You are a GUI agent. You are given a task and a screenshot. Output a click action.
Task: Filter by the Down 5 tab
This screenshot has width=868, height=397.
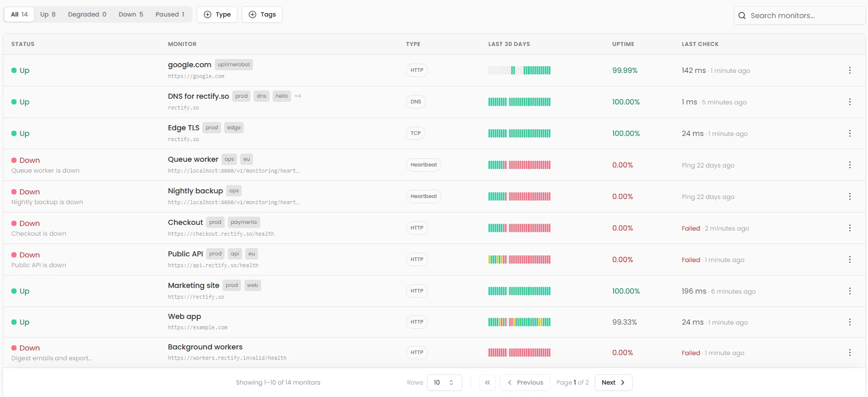(x=131, y=14)
